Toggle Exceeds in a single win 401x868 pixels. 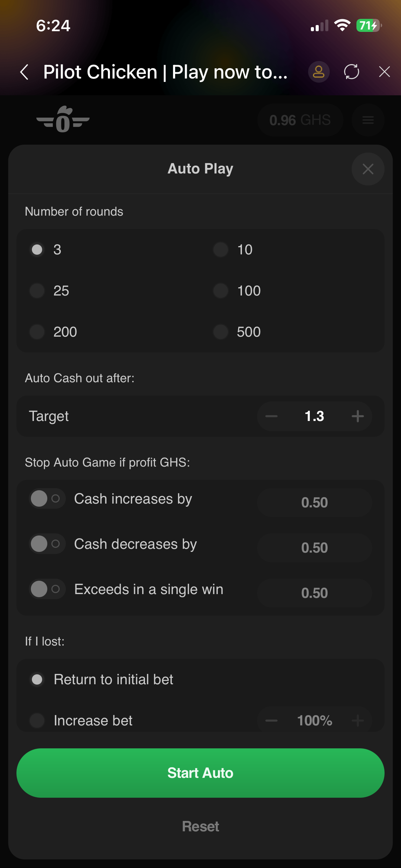(x=47, y=589)
